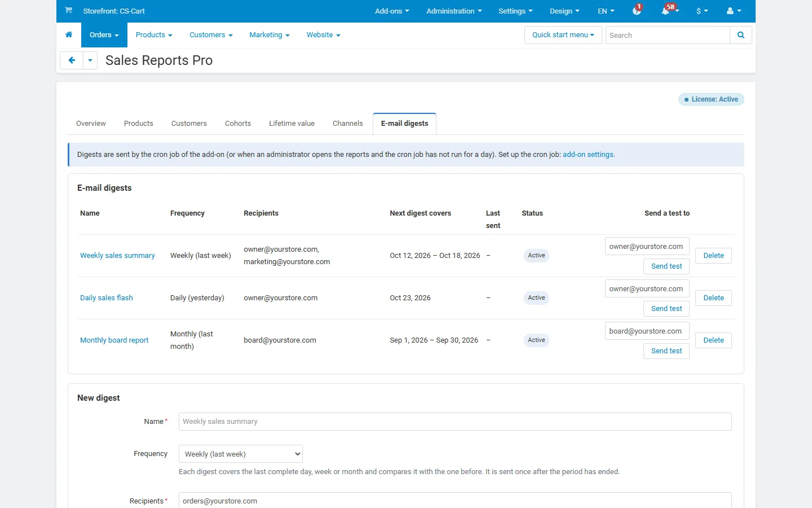The height and width of the screenshot is (508, 812).
Task: Open the Design menu
Action: (x=564, y=11)
